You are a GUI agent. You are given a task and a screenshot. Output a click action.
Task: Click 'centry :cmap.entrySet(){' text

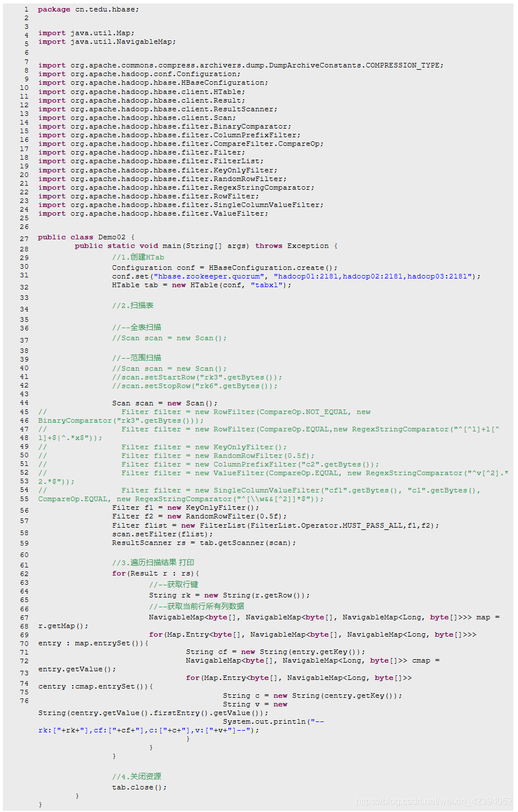[96, 686]
